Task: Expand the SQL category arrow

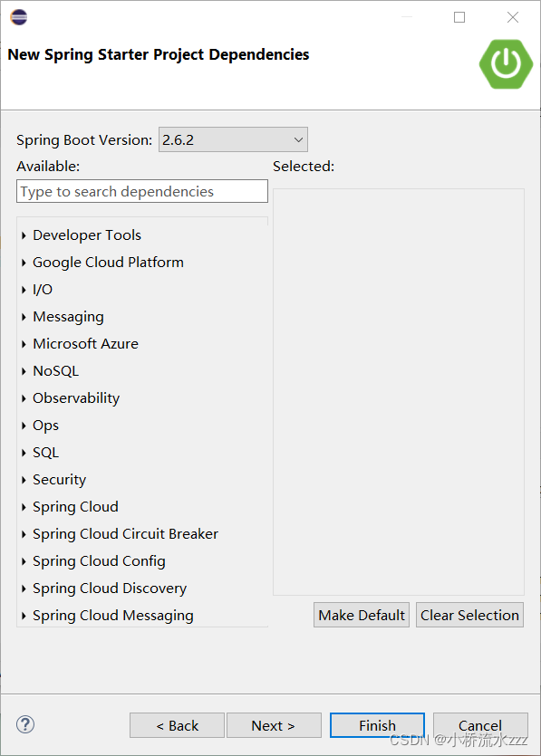Action: [x=24, y=453]
